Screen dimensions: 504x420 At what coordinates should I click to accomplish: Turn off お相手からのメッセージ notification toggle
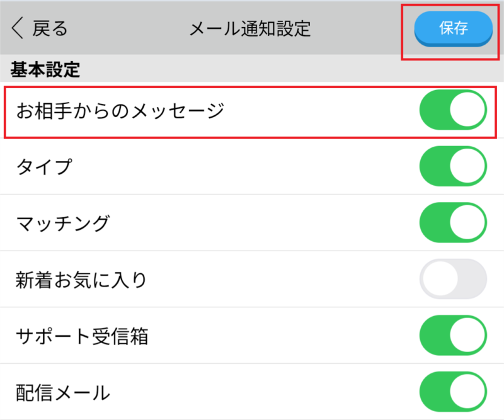coord(453,111)
